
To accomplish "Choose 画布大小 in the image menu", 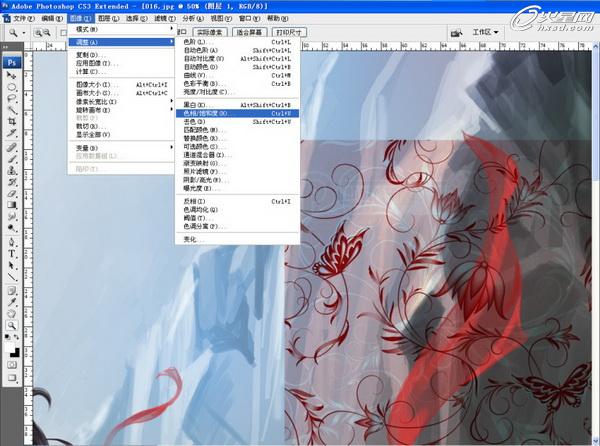I will pyautogui.click(x=122, y=93).
